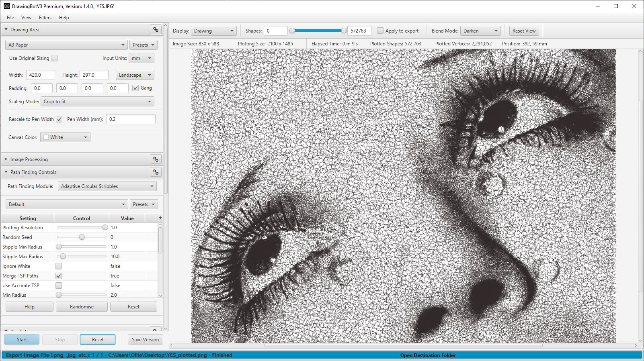Image resolution: width=644 pixels, height=361 pixels.
Task: Click the path finding Help button
Action: pyautogui.click(x=29, y=307)
